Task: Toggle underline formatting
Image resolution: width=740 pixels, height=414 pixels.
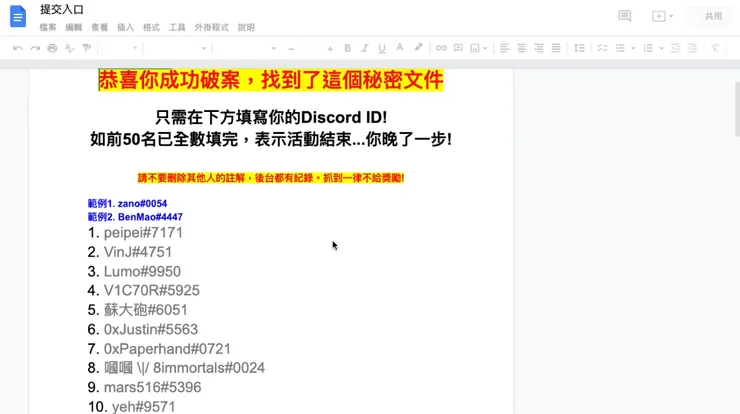Action: pyautogui.click(x=382, y=48)
